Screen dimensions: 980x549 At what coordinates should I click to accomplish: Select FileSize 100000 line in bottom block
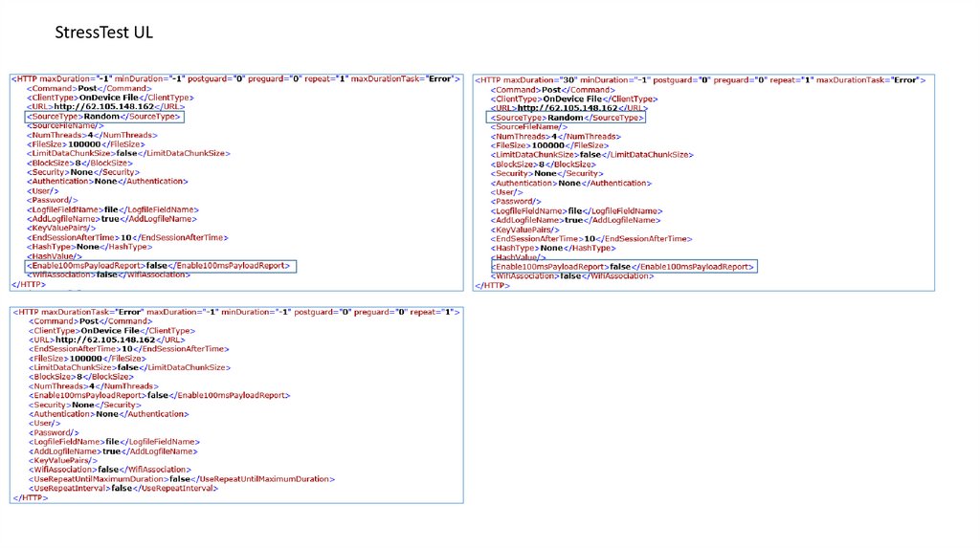(87, 359)
